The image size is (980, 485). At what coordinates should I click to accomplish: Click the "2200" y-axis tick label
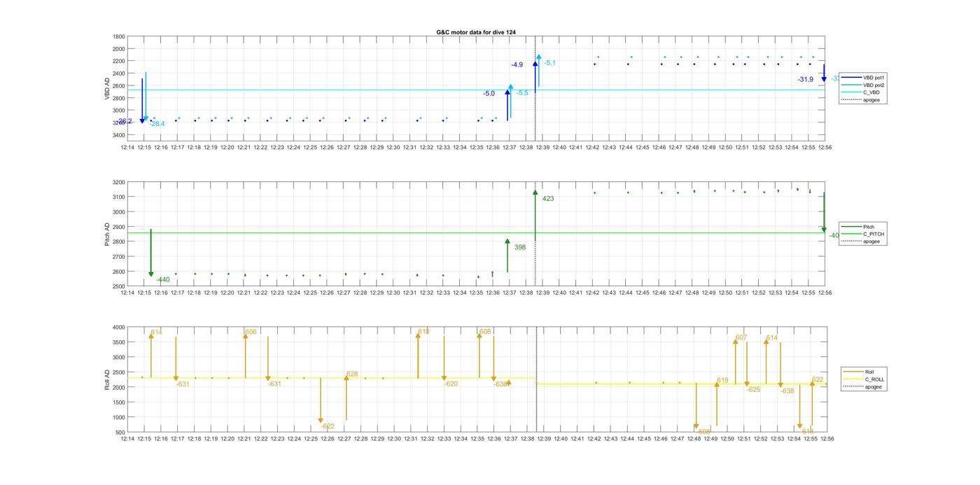tap(119, 62)
